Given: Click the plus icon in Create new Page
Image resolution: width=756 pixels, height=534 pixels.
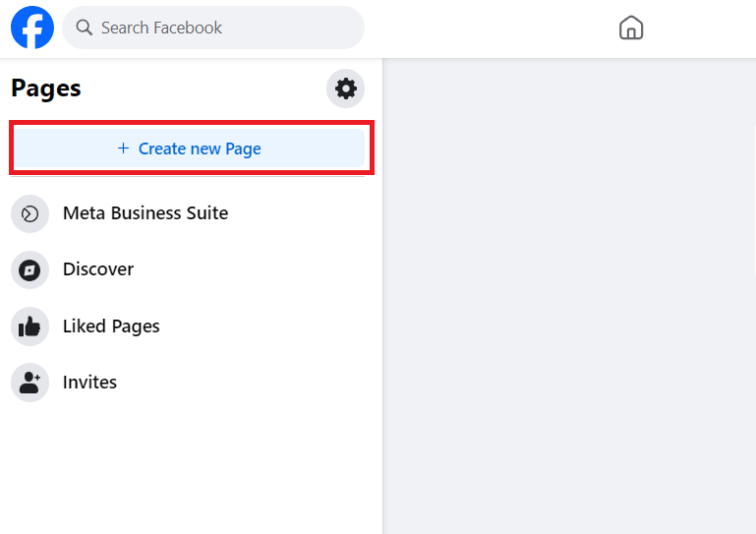Looking at the screenshot, I should (x=124, y=148).
